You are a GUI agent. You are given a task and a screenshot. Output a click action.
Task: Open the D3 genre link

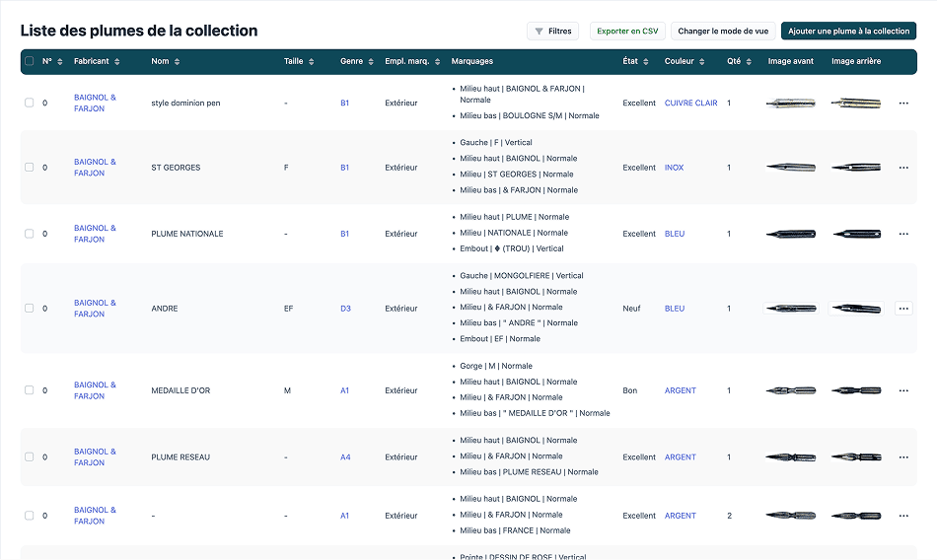click(x=345, y=309)
